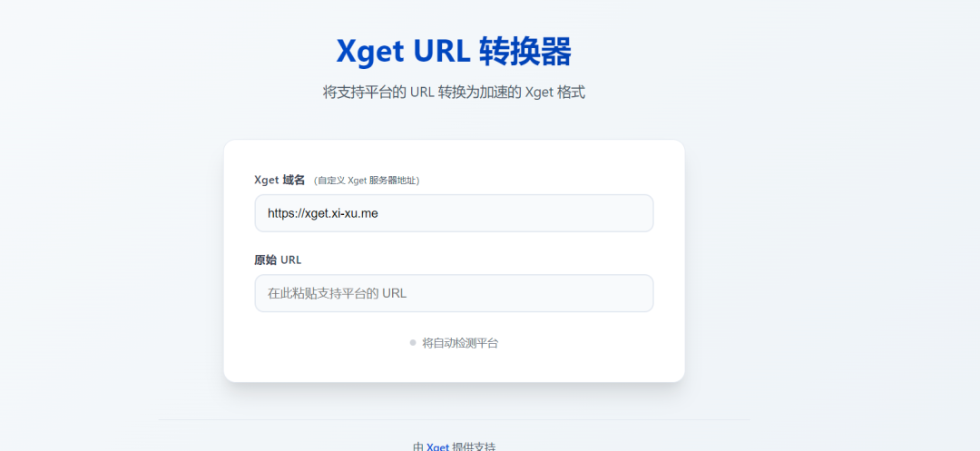
Task: Click the gray platform detection status dot
Action: [x=413, y=342]
